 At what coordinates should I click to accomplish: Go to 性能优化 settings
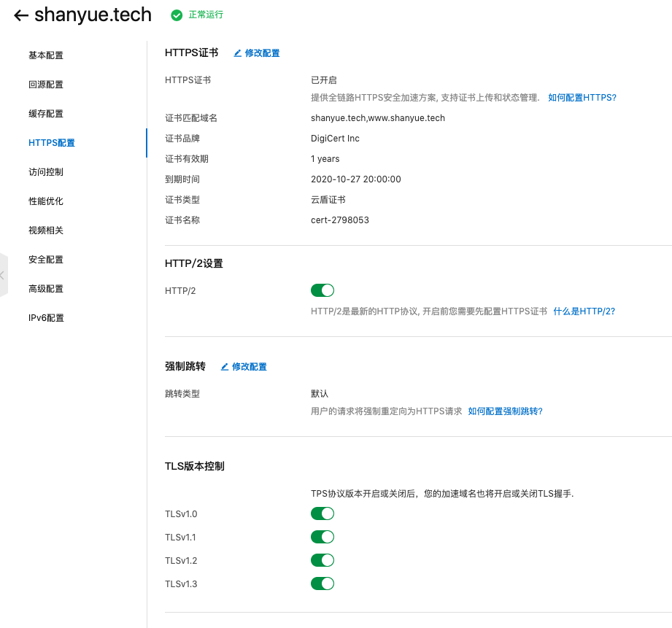[x=47, y=201]
